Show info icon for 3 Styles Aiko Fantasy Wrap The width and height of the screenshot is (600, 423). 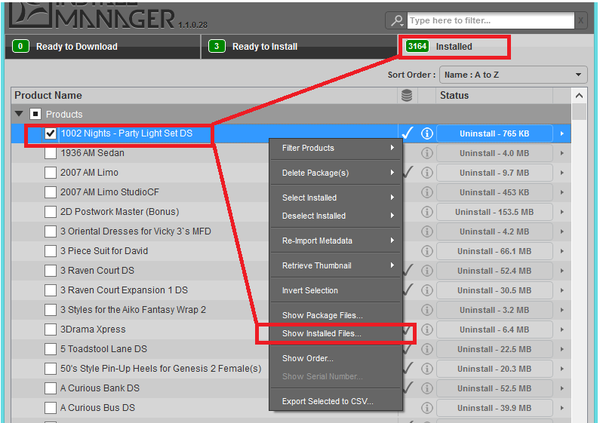click(x=427, y=310)
